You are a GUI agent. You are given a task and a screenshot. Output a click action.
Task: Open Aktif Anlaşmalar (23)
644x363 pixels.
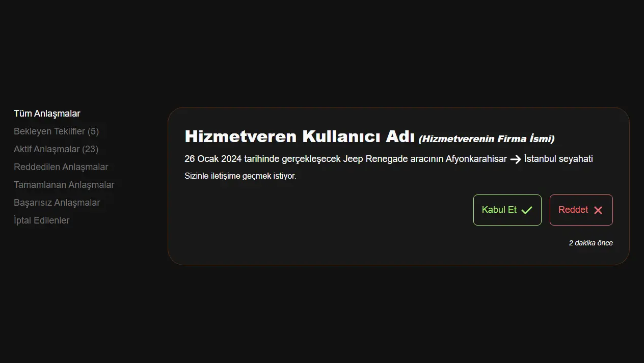tap(56, 149)
